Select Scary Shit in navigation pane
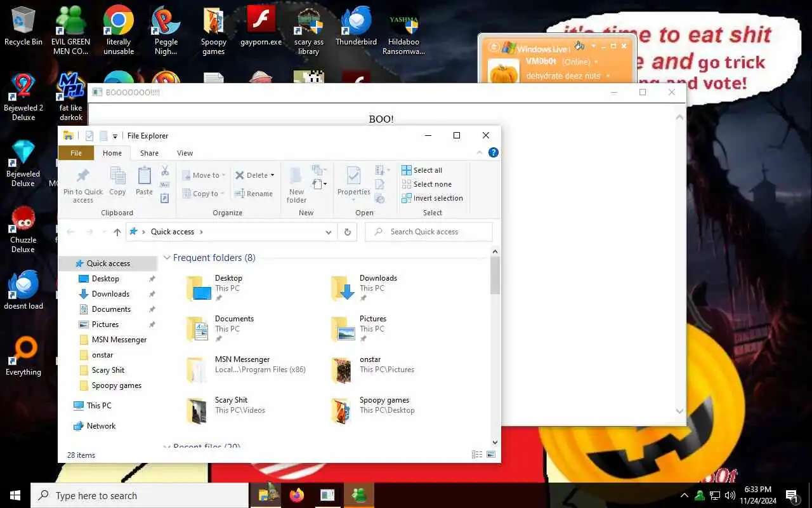Viewport: 812px width, 508px height. pos(108,370)
